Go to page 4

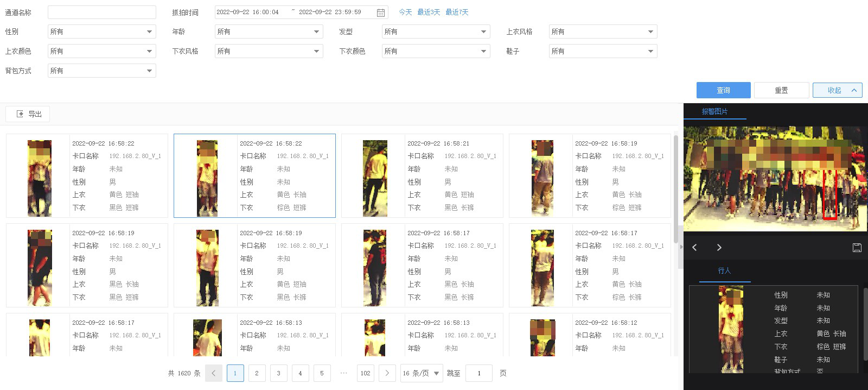(x=300, y=373)
